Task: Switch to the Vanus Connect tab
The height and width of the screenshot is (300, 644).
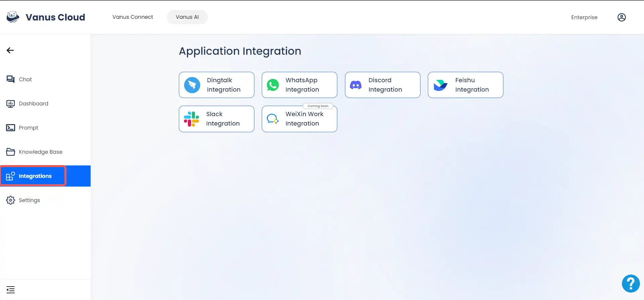Action: pyautogui.click(x=133, y=17)
